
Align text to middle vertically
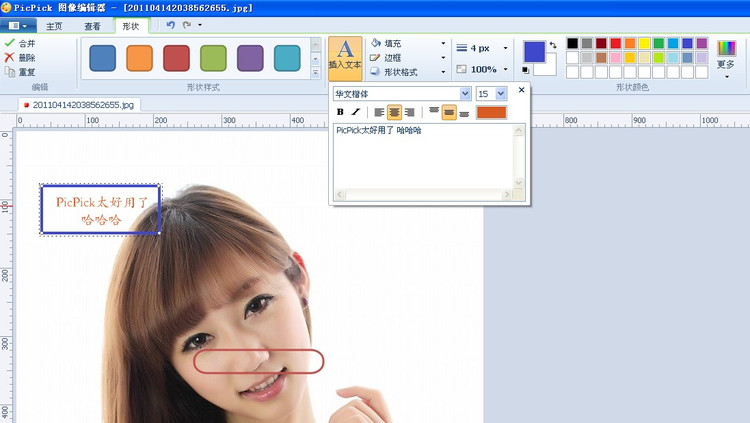[449, 112]
